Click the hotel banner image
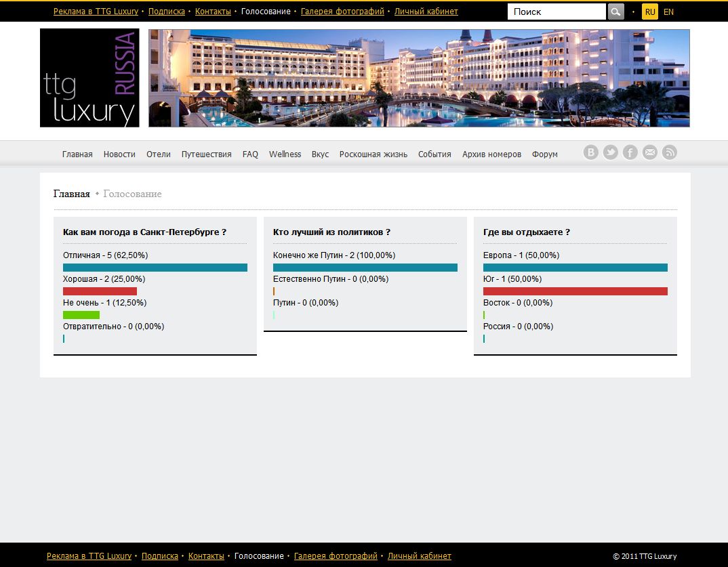The width and height of the screenshot is (728, 567). click(x=419, y=78)
